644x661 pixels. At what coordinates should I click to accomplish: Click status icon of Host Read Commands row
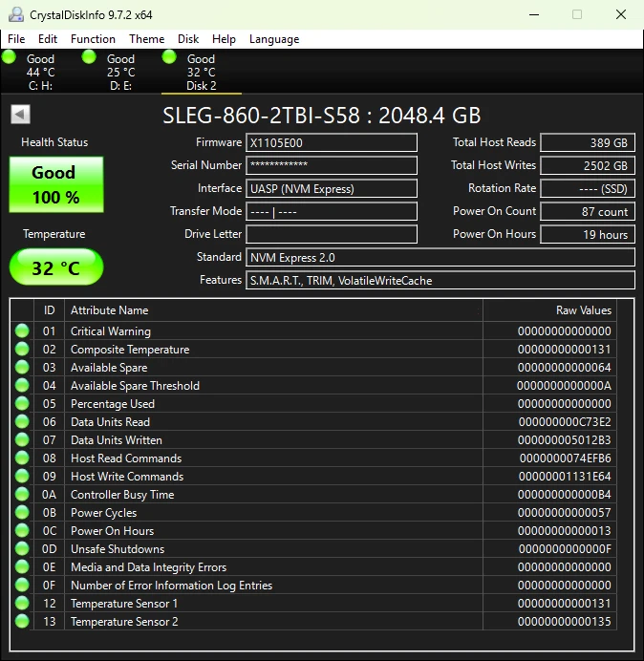point(22,458)
